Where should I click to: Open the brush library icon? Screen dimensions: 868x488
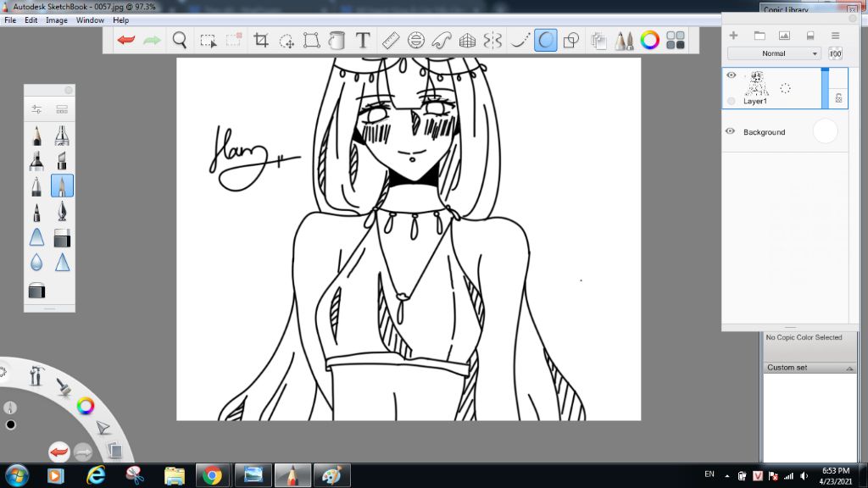point(62,109)
